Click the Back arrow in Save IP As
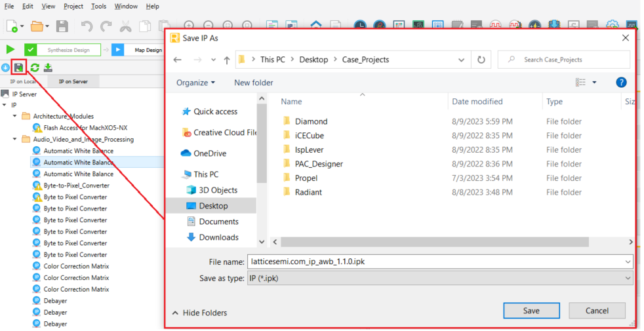This screenshot has width=644, height=331. [178, 60]
